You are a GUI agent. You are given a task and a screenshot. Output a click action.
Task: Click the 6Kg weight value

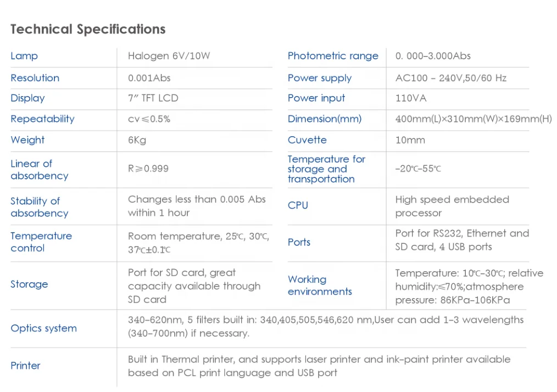pos(137,140)
